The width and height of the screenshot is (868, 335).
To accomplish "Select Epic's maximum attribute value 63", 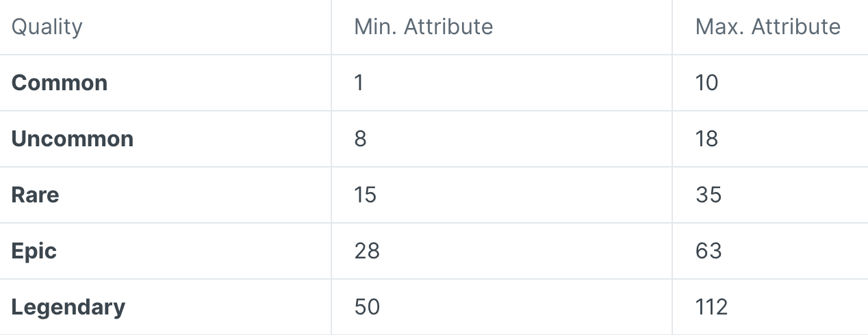I will tap(709, 252).
